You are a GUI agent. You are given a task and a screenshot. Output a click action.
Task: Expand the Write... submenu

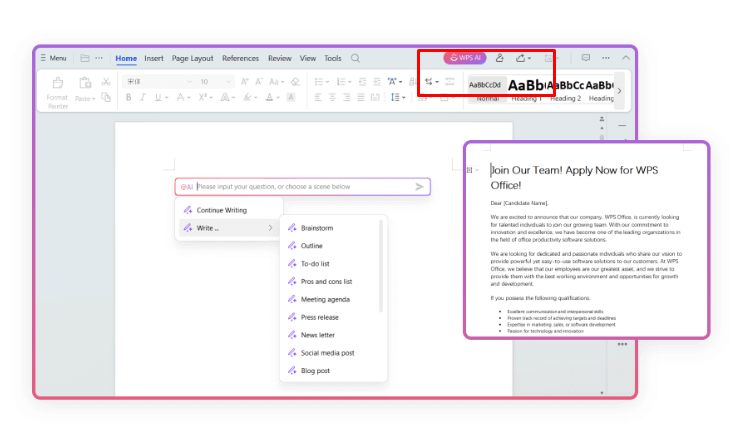[x=225, y=228]
